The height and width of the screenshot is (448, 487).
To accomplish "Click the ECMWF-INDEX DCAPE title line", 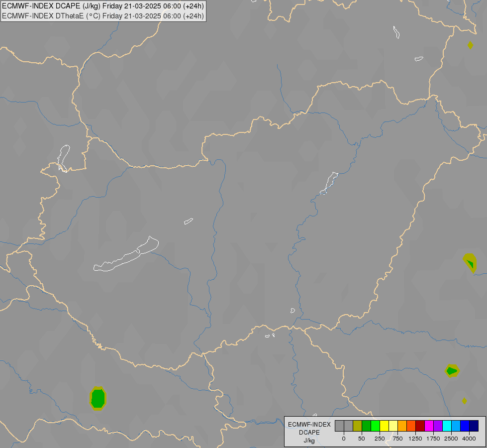I will click(x=103, y=6).
